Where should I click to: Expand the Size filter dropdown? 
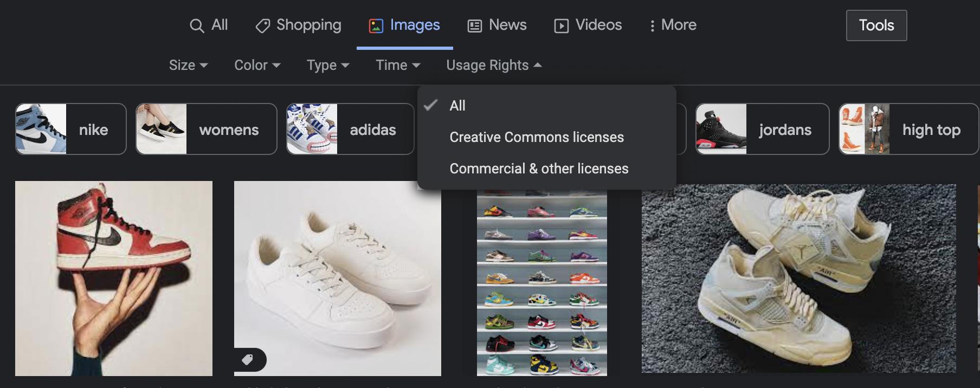pos(189,65)
